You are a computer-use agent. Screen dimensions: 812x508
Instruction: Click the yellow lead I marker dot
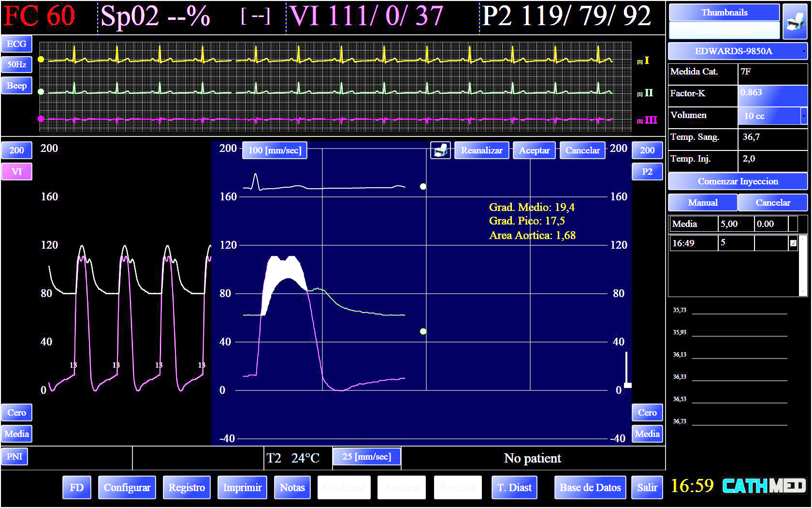pos(41,59)
